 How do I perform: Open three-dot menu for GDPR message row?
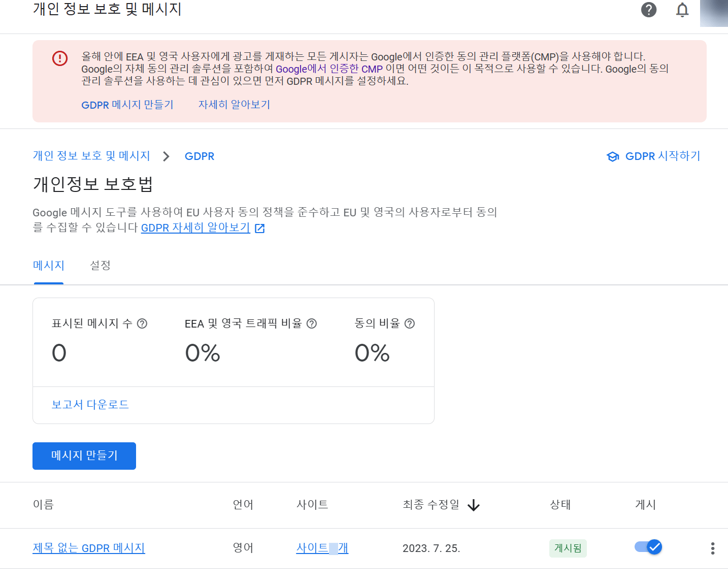pos(713,548)
